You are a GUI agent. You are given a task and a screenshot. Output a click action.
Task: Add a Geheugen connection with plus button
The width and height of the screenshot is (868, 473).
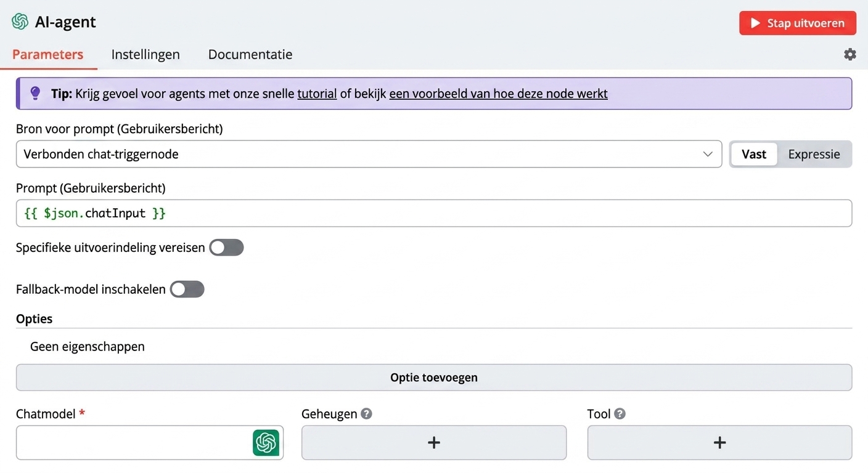(x=434, y=442)
